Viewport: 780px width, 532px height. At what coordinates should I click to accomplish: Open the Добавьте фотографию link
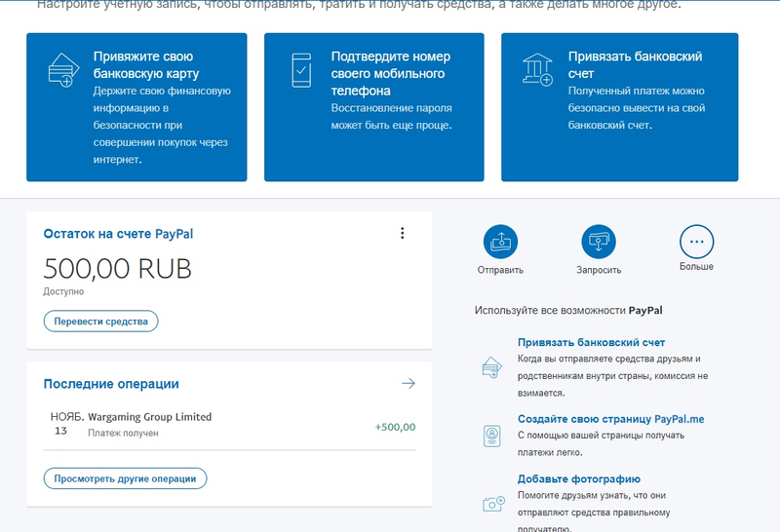tap(579, 478)
